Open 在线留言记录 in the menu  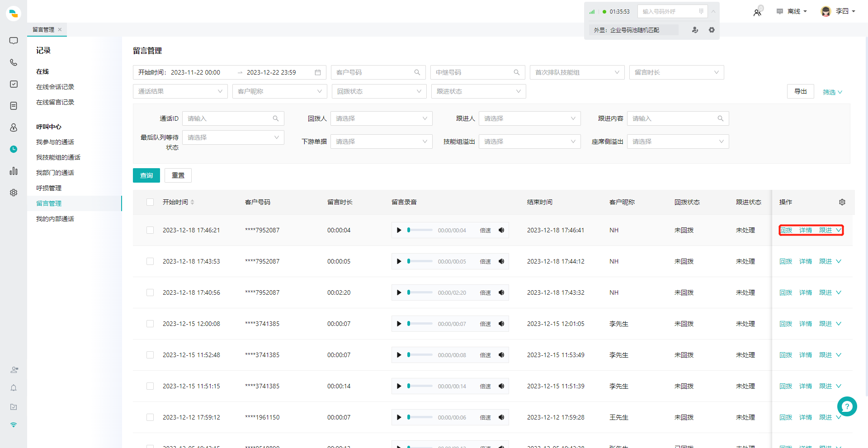(x=55, y=102)
